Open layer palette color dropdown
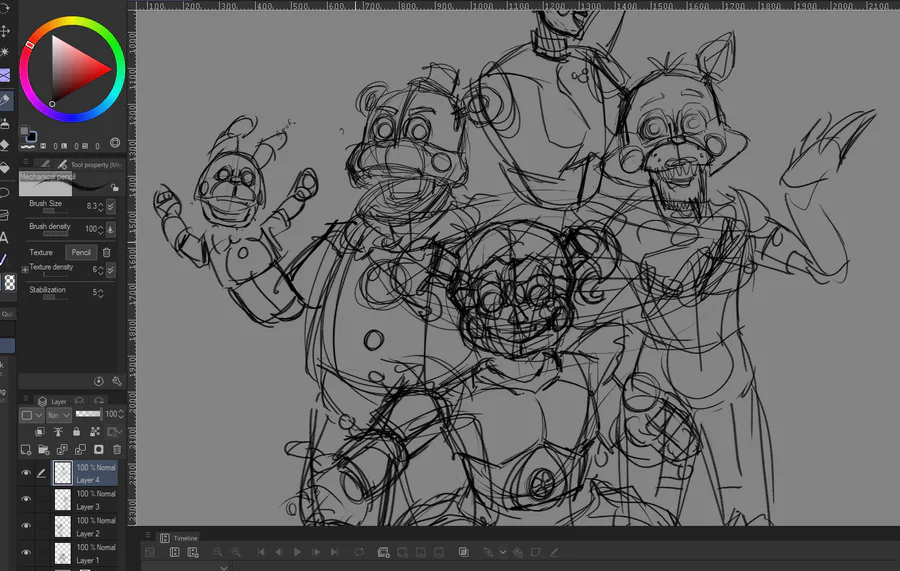The width and height of the screenshot is (900, 571). (x=32, y=415)
